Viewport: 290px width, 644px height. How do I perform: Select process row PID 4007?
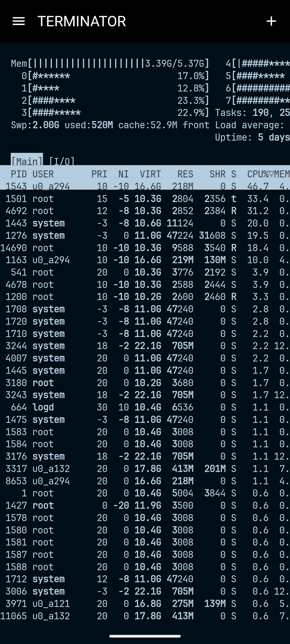[145, 358]
